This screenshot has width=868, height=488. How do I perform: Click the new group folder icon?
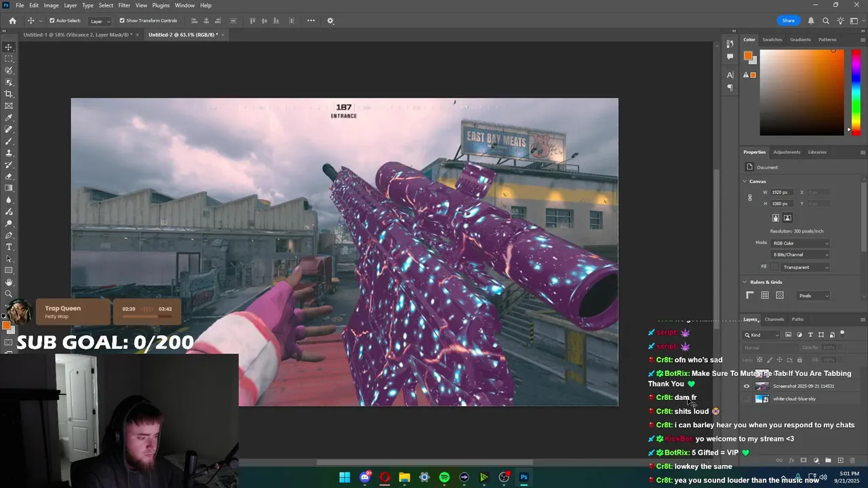(828, 460)
